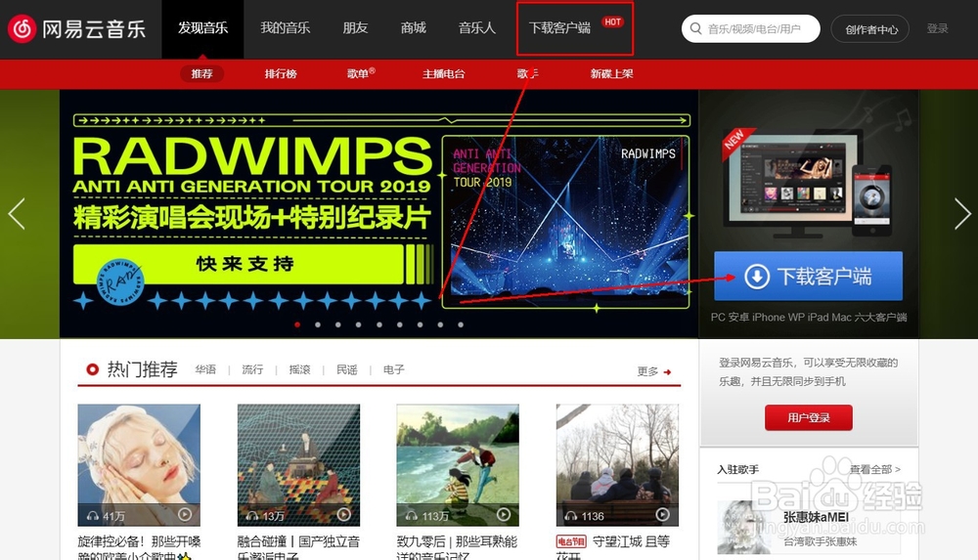Image resolution: width=978 pixels, height=560 pixels.
Task: Click 查看全部 for resident singers
Action: click(875, 469)
